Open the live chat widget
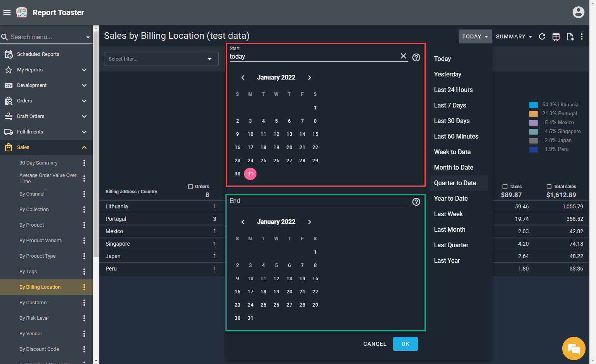The height and width of the screenshot is (364, 596). pyautogui.click(x=573, y=348)
